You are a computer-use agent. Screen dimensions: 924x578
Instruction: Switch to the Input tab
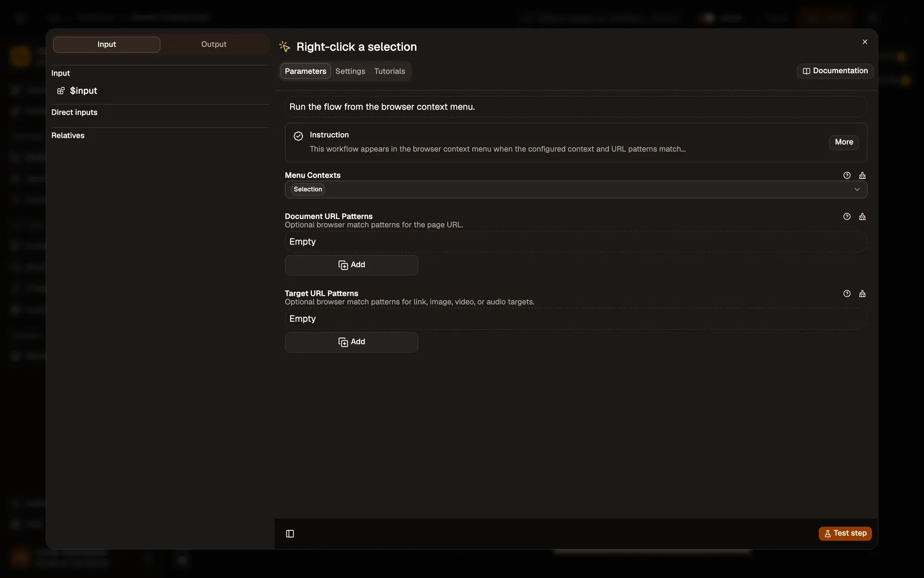tap(107, 44)
